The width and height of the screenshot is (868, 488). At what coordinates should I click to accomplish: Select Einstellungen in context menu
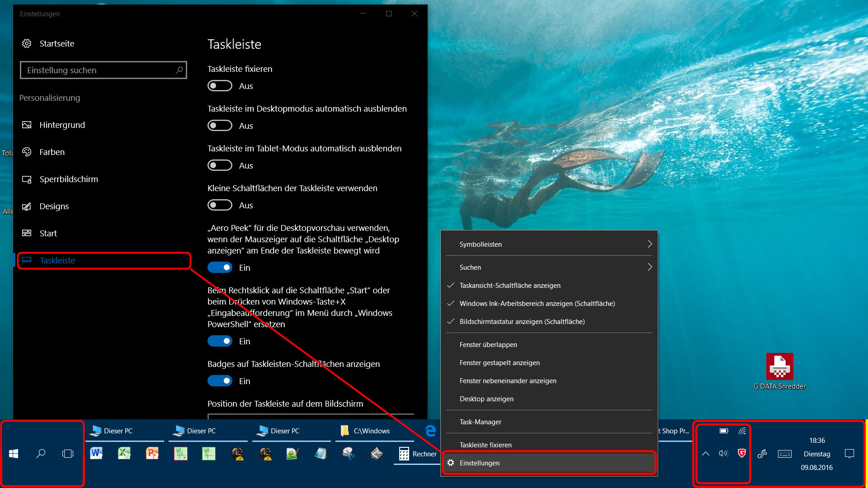[x=480, y=463]
